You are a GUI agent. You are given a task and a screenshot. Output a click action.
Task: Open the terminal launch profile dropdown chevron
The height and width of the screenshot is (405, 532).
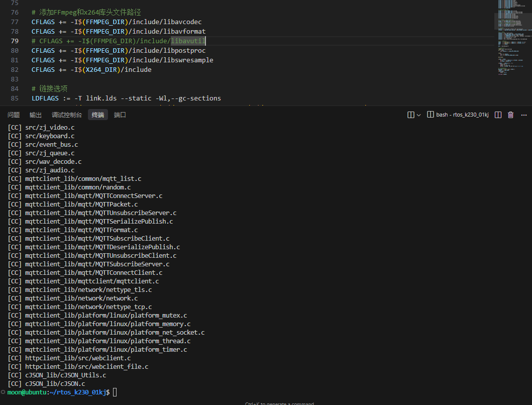pos(418,115)
